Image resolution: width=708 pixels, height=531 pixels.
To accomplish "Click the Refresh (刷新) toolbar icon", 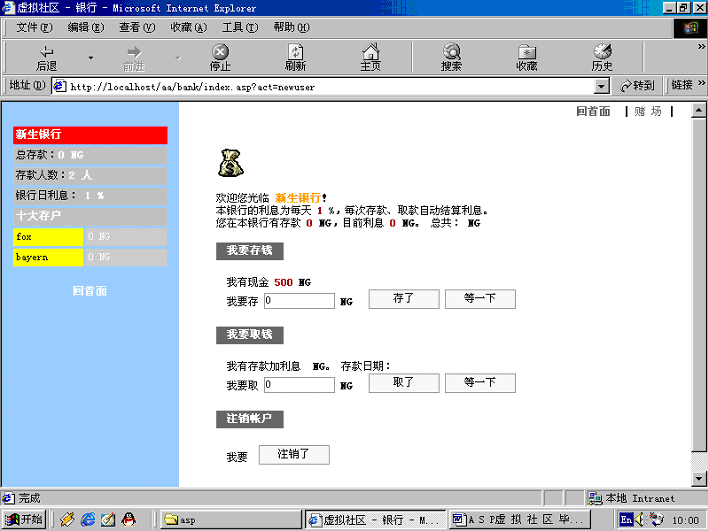I will click(x=295, y=57).
